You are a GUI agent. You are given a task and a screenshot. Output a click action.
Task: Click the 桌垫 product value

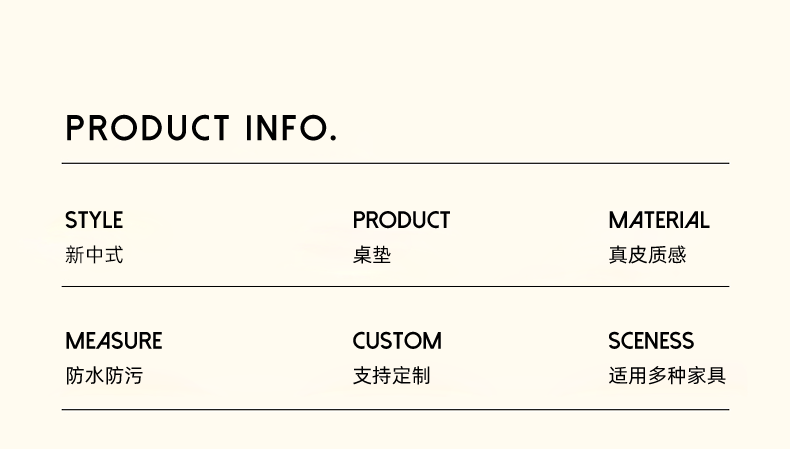tap(372, 255)
